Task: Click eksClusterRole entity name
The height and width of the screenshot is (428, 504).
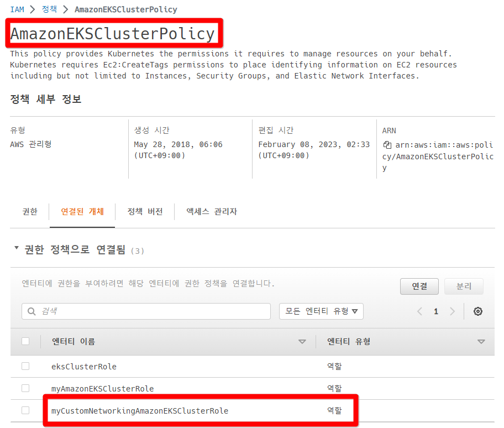Action: pyautogui.click(x=84, y=367)
